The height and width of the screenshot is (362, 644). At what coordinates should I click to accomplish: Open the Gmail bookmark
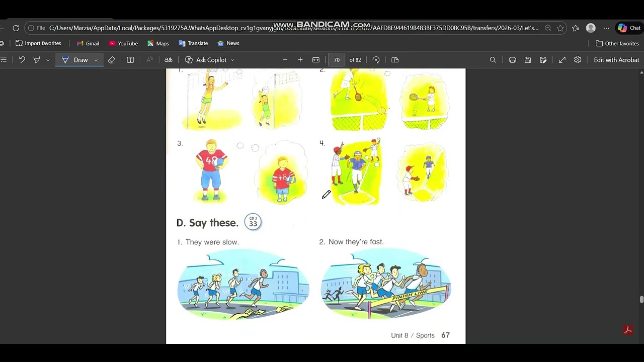[x=88, y=43]
